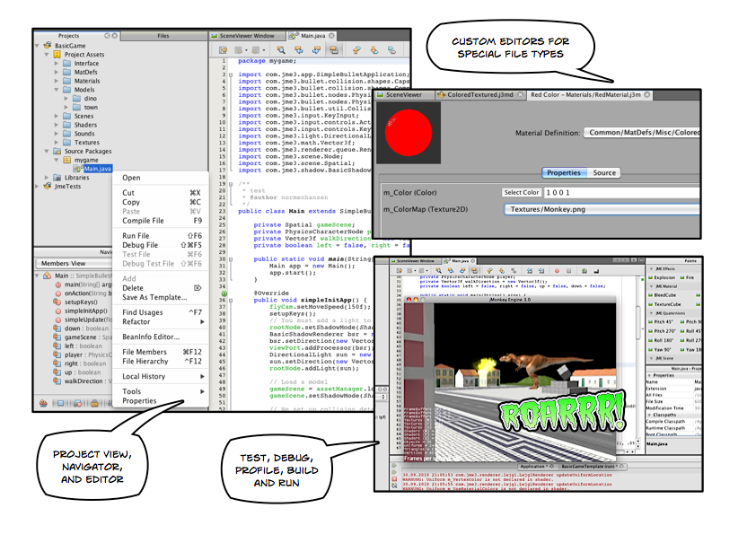The width and height of the screenshot is (756, 534).
Task: Toggle the Last Edit navigation button state
Action: [224, 50]
